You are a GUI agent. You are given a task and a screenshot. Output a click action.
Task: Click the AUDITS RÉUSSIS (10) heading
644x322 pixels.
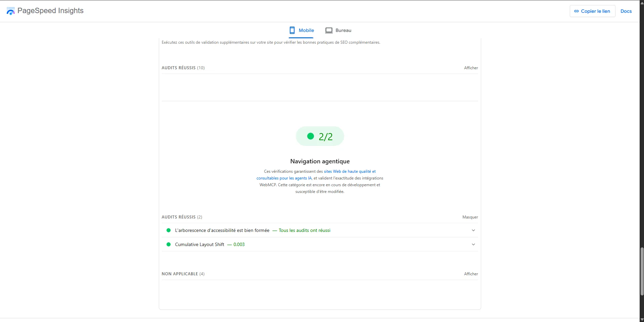(183, 68)
